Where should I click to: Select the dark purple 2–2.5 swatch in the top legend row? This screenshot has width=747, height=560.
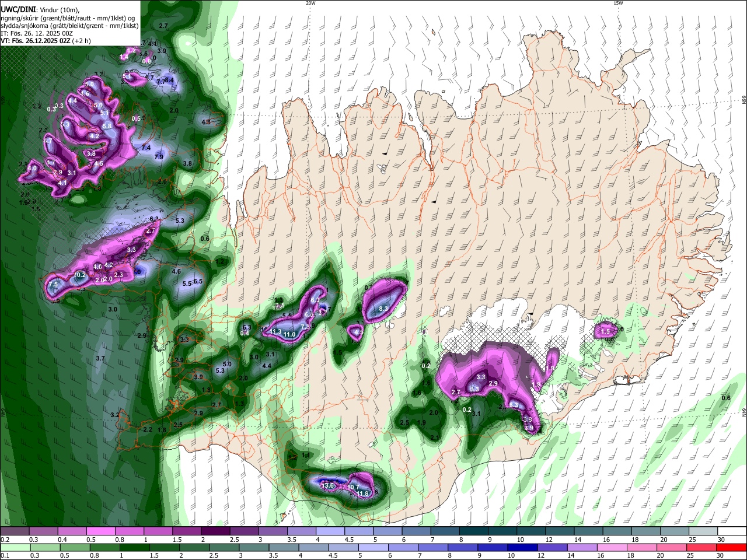pos(215,531)
